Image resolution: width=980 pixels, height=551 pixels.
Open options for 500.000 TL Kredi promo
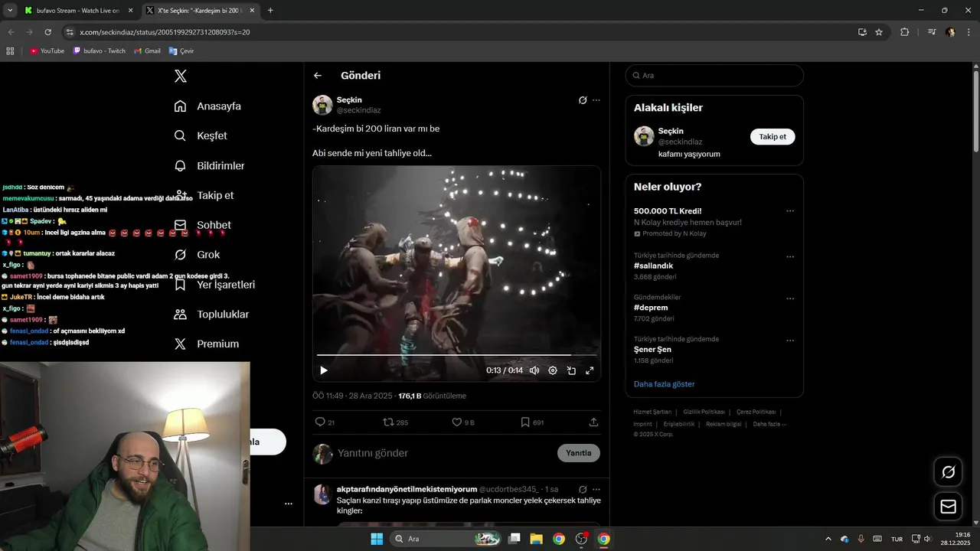790,211
